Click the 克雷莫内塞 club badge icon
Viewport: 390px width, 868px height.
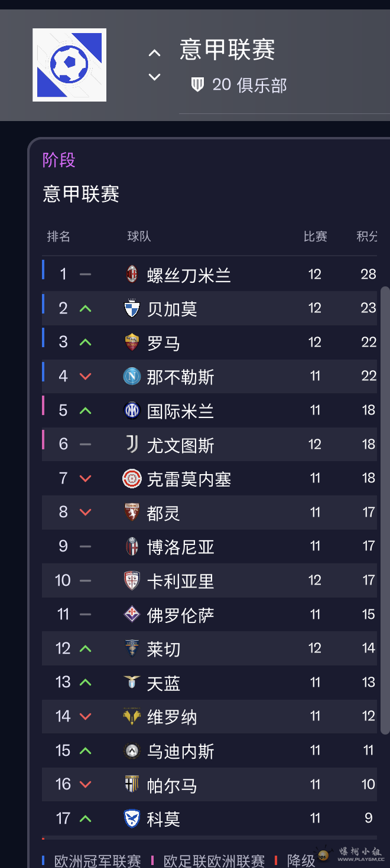click(x=132, y=479)
